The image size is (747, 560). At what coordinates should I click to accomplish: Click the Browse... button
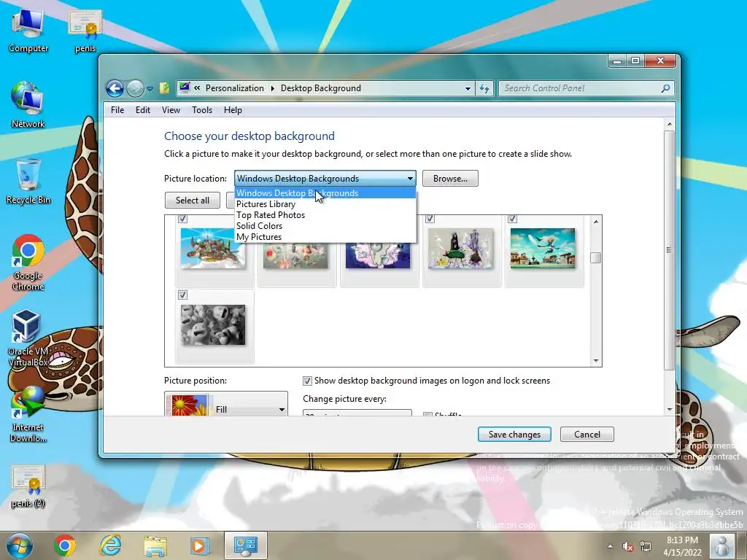pyautogui.click(x=450, y=179)
